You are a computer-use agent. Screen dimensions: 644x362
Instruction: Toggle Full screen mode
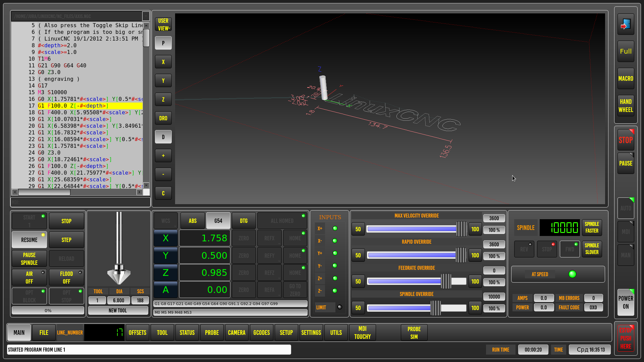[626, 51]
